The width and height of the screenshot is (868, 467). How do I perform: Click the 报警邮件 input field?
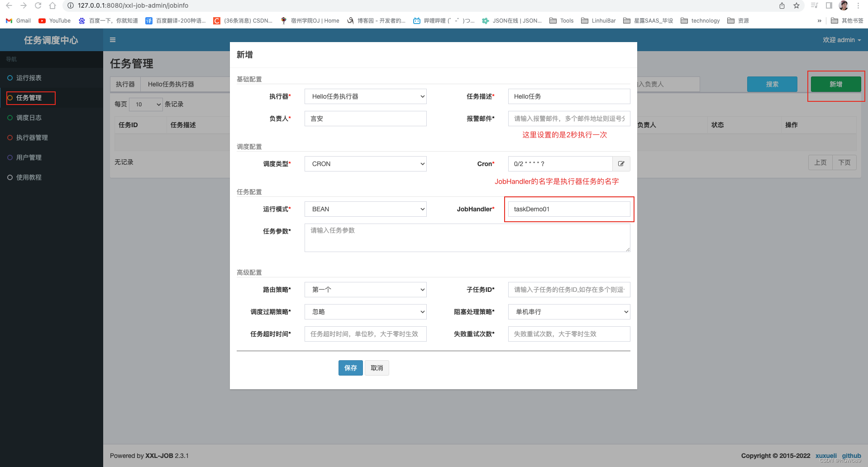click(x=569, y=119)
